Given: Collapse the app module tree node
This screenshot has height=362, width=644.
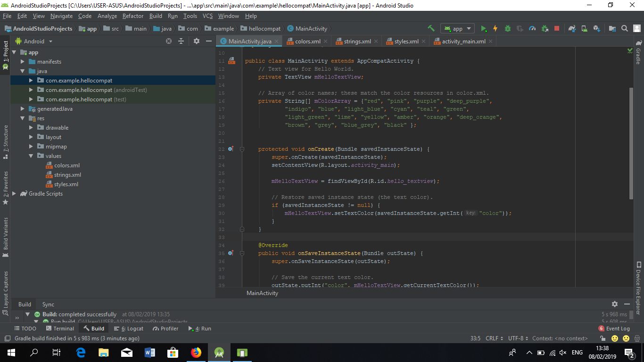Looking at the screenshot, I should [x=14, y=52].
